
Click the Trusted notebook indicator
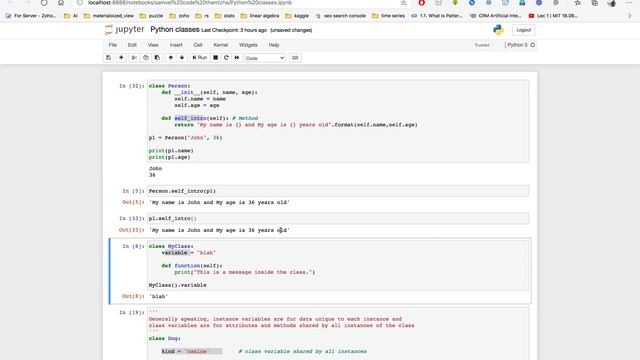(482, 45)
